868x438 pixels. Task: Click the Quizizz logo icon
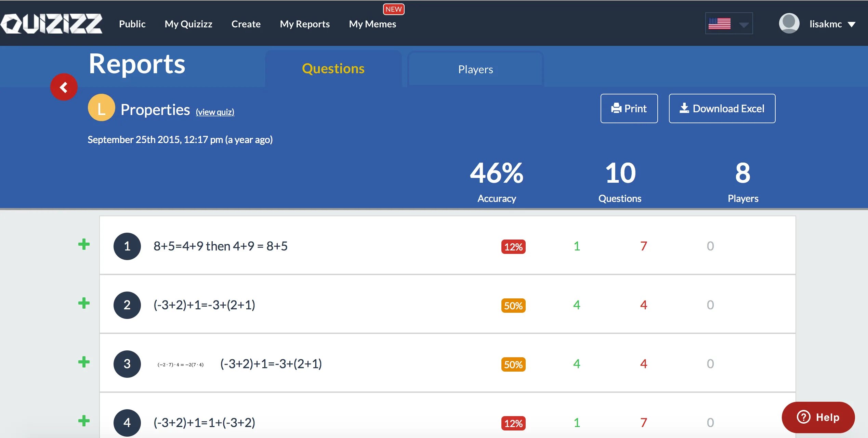click(x=51, y=23)
